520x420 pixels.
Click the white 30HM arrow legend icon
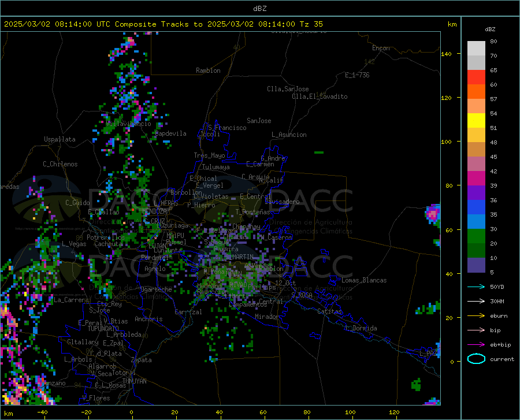tap(476, 301)
